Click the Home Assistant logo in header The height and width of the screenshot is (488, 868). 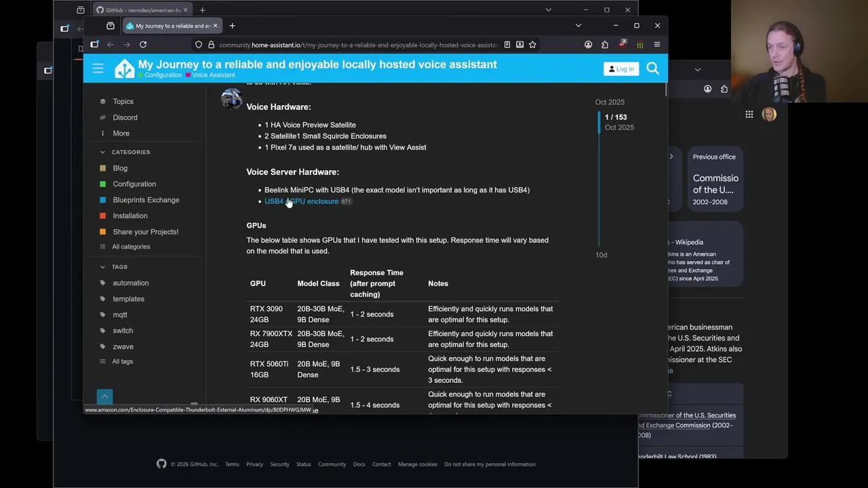pos(124,68)
